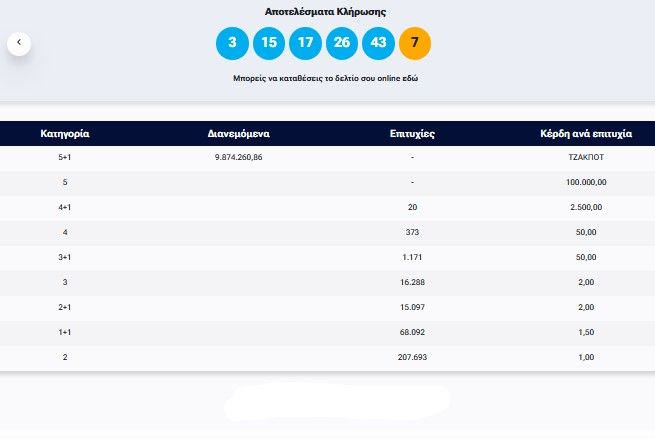The width and height of the screenshot is (655, 439).
Task: Sort by the Κατηγορία column header
Action: point(66,133)
